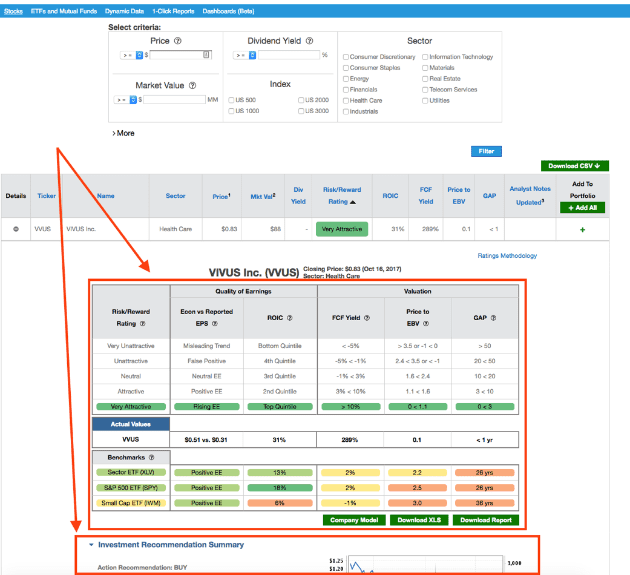Click the Download CSV button

(575, 166)
